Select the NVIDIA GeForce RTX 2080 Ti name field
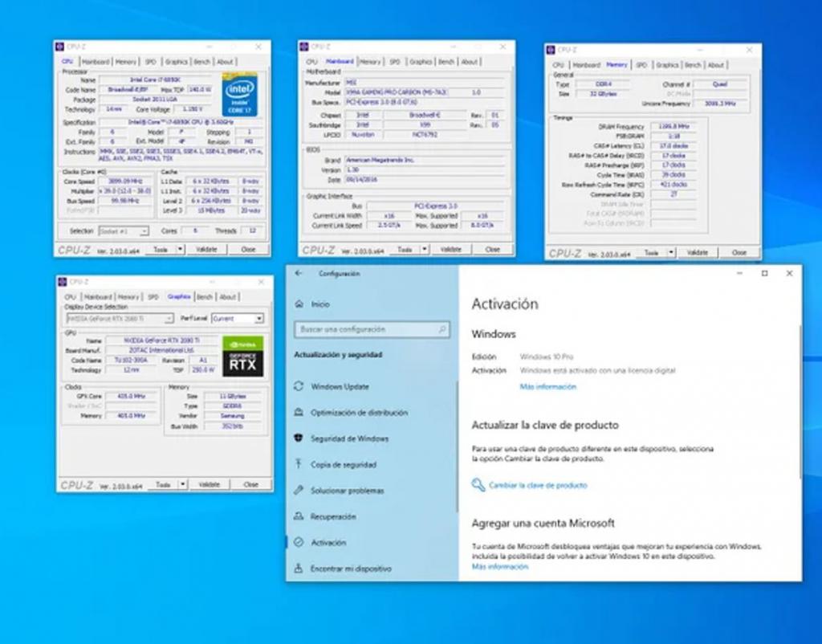Image resolution: width=822 pixels, height=644 pixels. (161, 340)
